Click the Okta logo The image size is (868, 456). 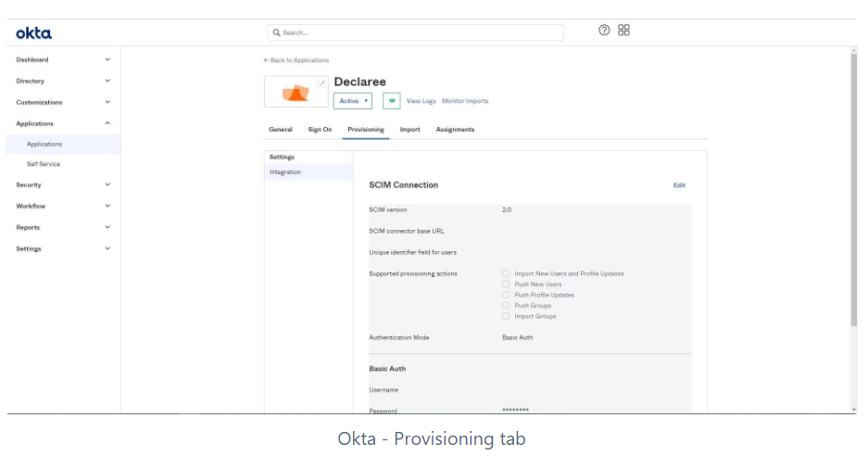click(34, 33)
